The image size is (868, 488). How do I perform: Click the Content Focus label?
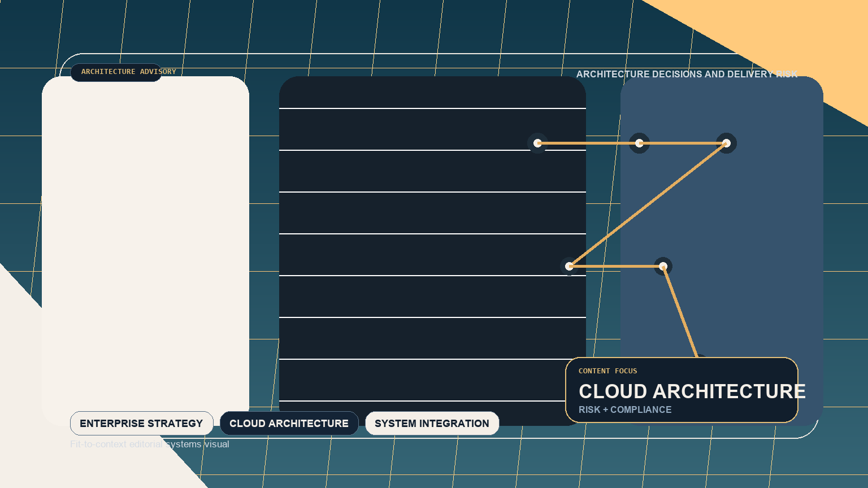(x=607, y=371)
